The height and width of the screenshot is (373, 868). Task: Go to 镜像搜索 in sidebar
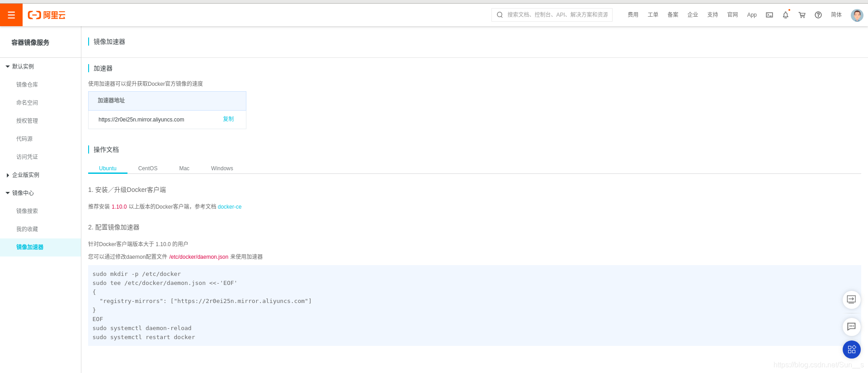tap(27, 211)
